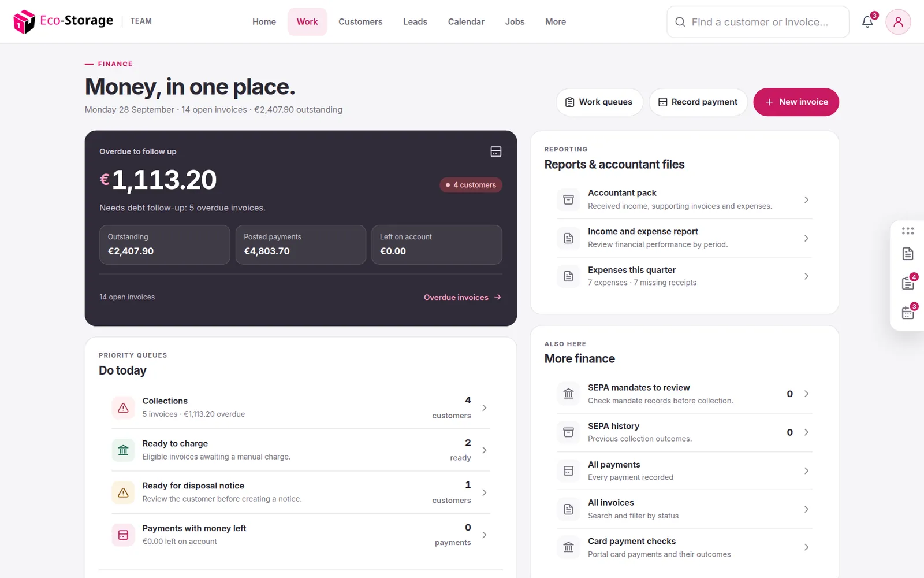Open the More menu
The image size is (924, 578).
[x=556, y=22]
